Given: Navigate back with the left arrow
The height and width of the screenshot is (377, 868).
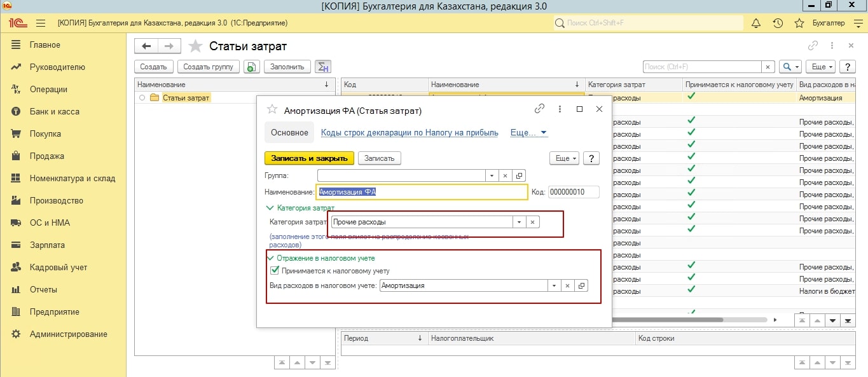Looking at the screenshot, I should (x=147, y=46).
